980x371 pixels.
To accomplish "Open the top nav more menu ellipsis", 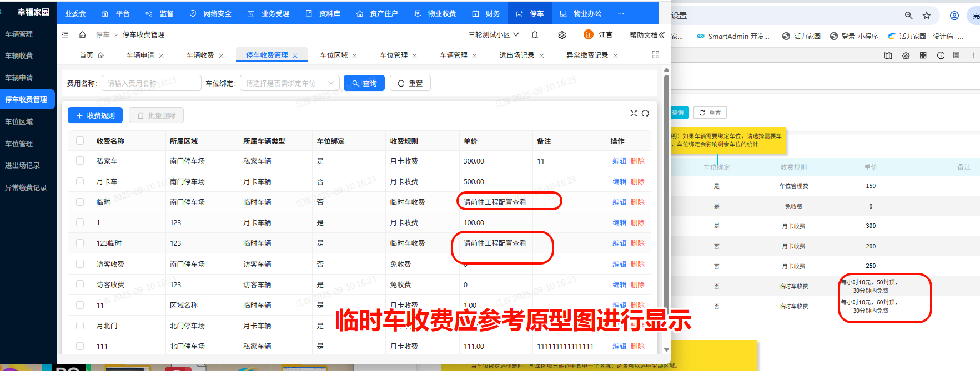I will pos(621,13).
